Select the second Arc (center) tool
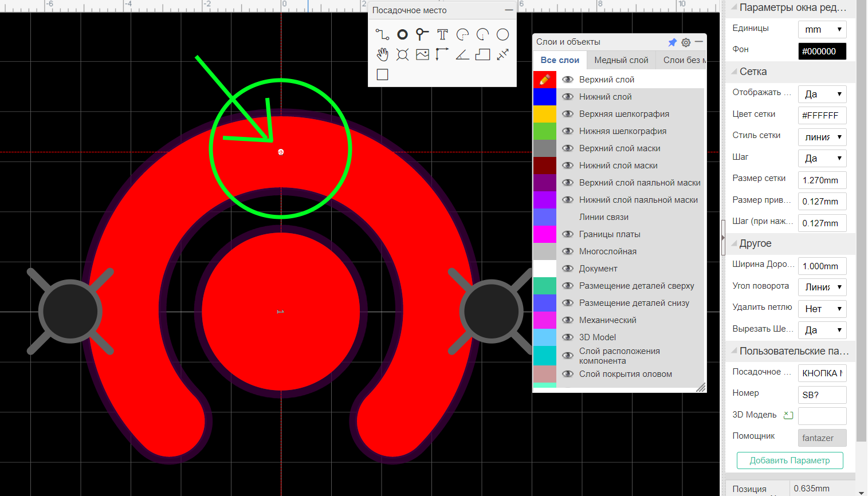This screenshot has height=496, width=868. click(482, 34)
